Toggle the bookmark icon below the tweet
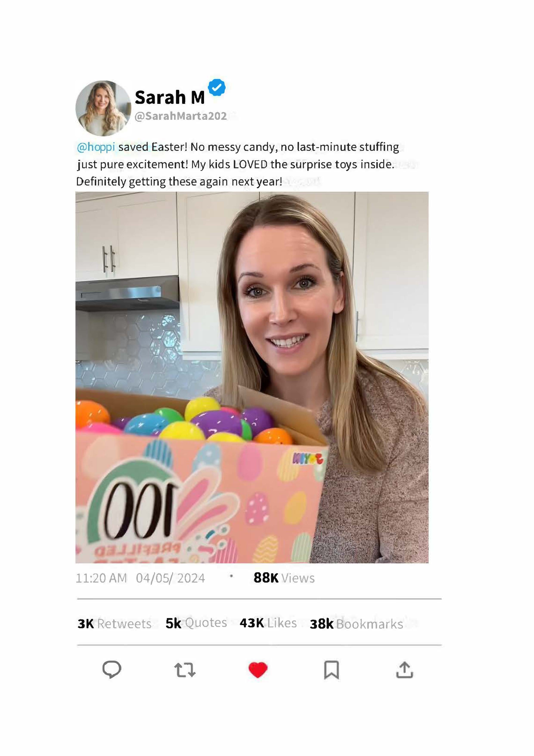Viewport: 534px width, 756px height. tap(331, 670)
